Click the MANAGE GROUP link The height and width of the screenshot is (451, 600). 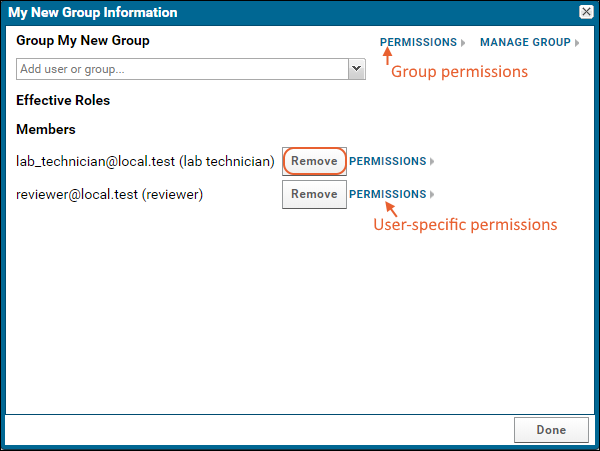coord(525,42)
